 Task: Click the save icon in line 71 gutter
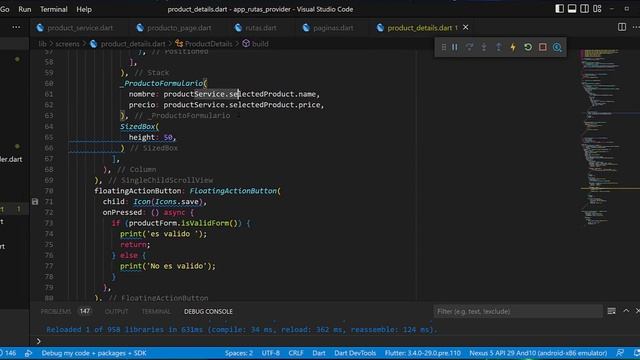click(x=35, y=202)
